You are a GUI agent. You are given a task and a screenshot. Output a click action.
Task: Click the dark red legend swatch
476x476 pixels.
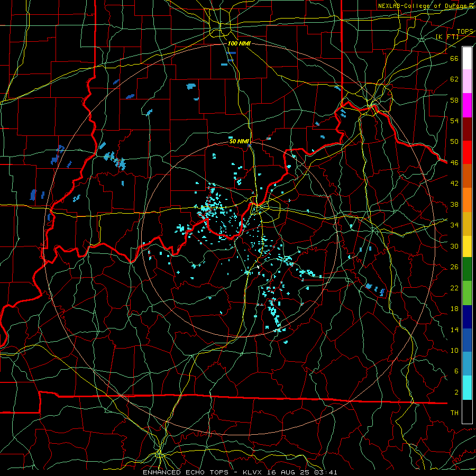(x=467, y=129)
